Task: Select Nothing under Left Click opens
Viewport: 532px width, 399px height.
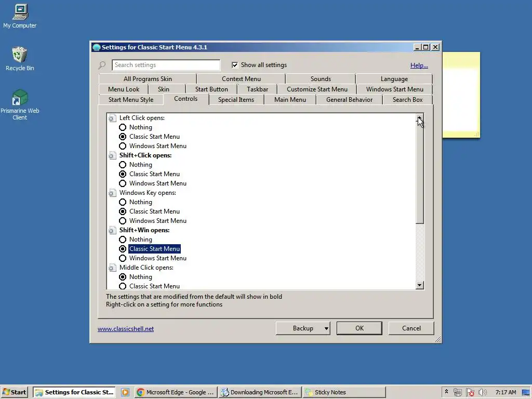Action: tap(123, 127)
